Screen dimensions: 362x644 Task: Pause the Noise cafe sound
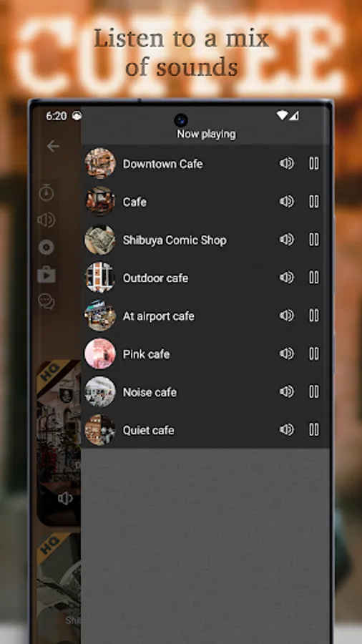click(314, 392)
